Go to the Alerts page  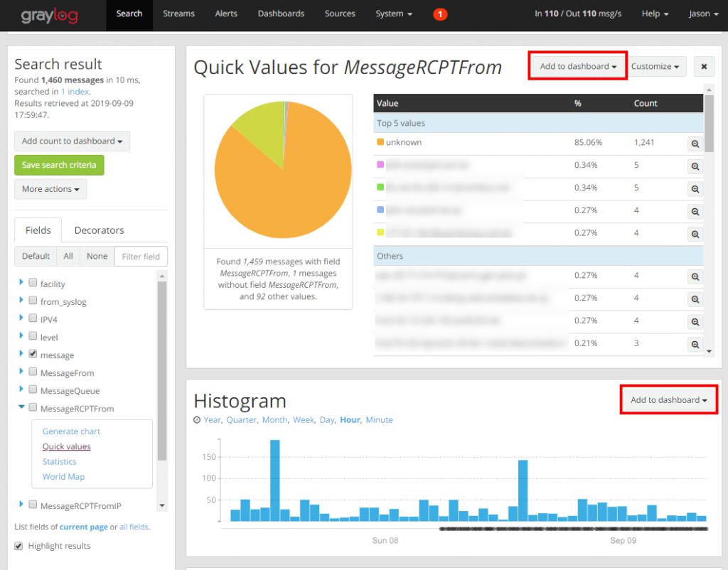226,14
